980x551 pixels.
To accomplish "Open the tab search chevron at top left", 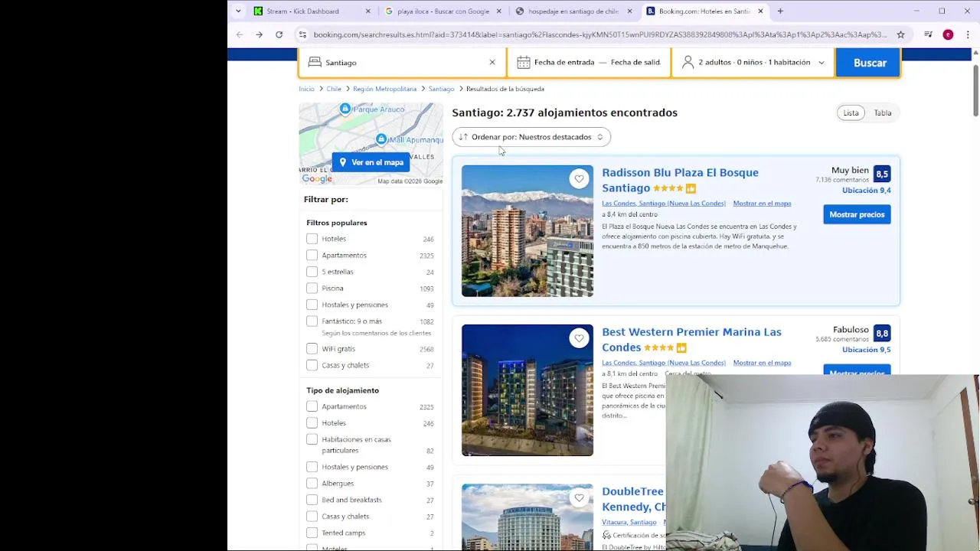I will (x=238, y=11).
